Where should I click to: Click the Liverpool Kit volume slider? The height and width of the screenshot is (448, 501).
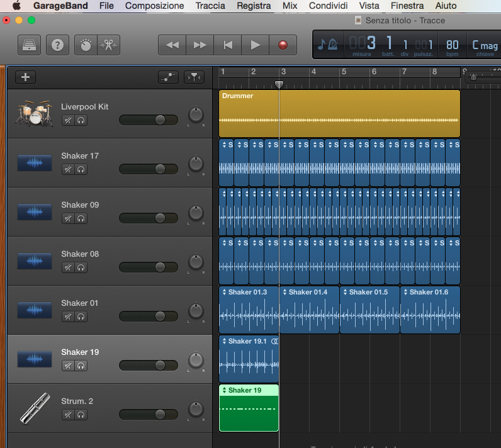[149, 120]
